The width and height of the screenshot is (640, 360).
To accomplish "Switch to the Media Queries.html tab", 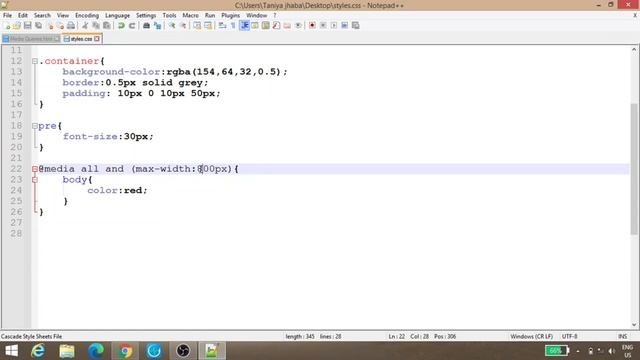I will (31, 39).
